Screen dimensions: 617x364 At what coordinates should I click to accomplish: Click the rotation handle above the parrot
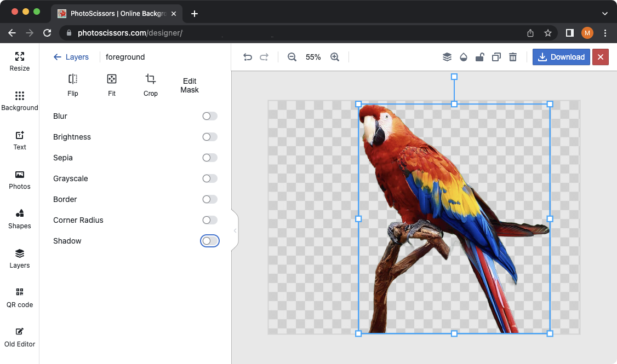click(454, 77)
